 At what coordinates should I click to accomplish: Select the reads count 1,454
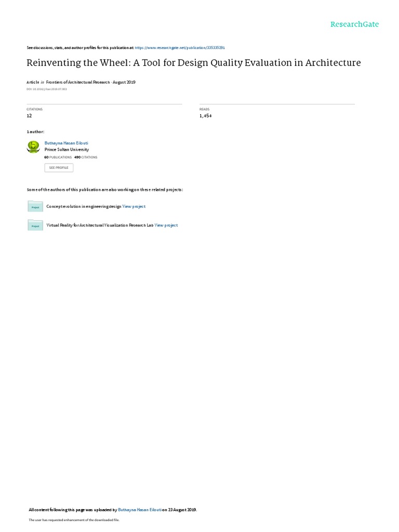pos(206,116)
